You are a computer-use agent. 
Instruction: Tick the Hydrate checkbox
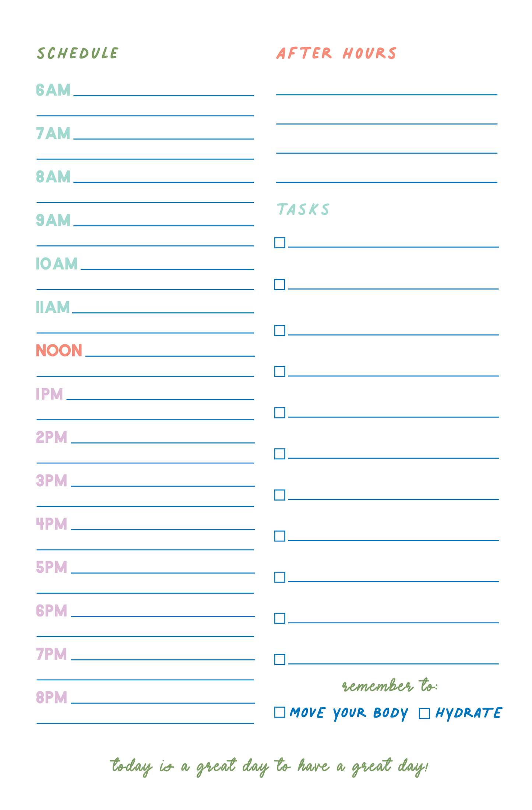[424, 713]
